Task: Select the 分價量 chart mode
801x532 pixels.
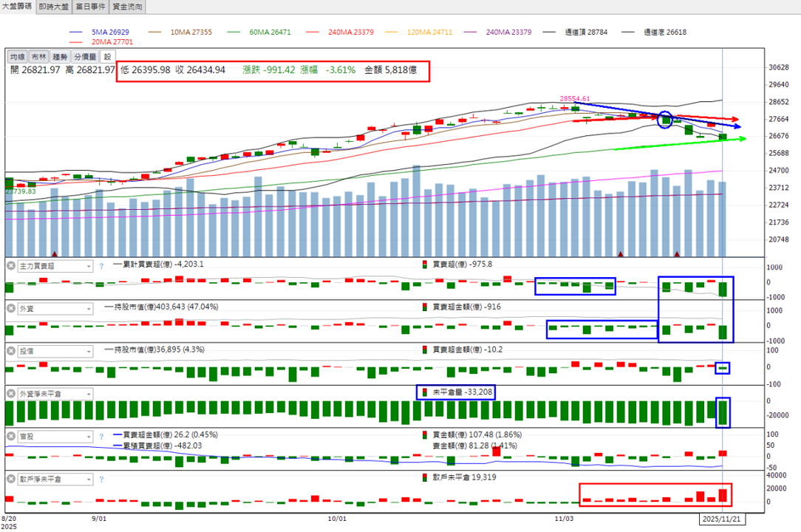Action: tap(85, 57)
